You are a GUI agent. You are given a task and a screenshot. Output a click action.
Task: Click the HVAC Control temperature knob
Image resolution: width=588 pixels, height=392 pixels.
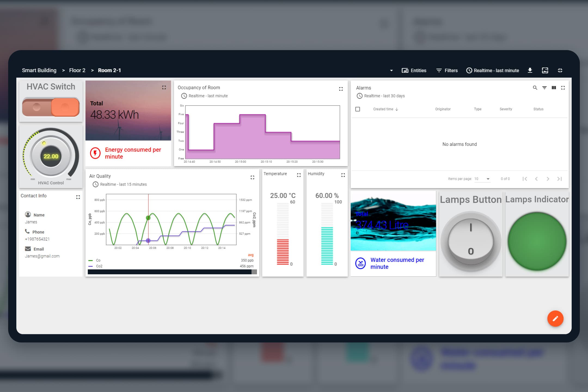pyautogui.click(x=51, y=156)
